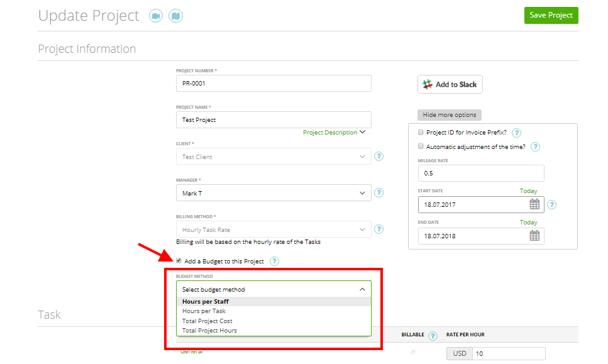Image resolution: width=608 pixels, height=364 pixels.
Task: Open help icon for Add a Budget option
Action: 274,261
